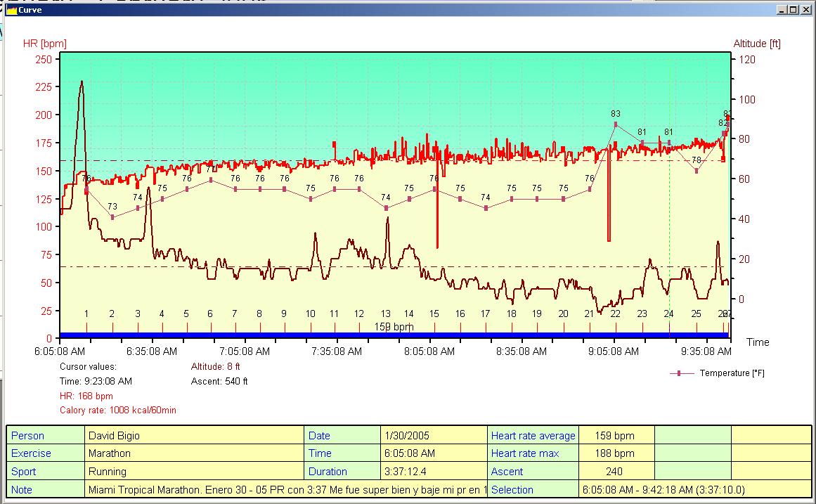Click the Altitude [ft] axis label

(x=757, y=44)
